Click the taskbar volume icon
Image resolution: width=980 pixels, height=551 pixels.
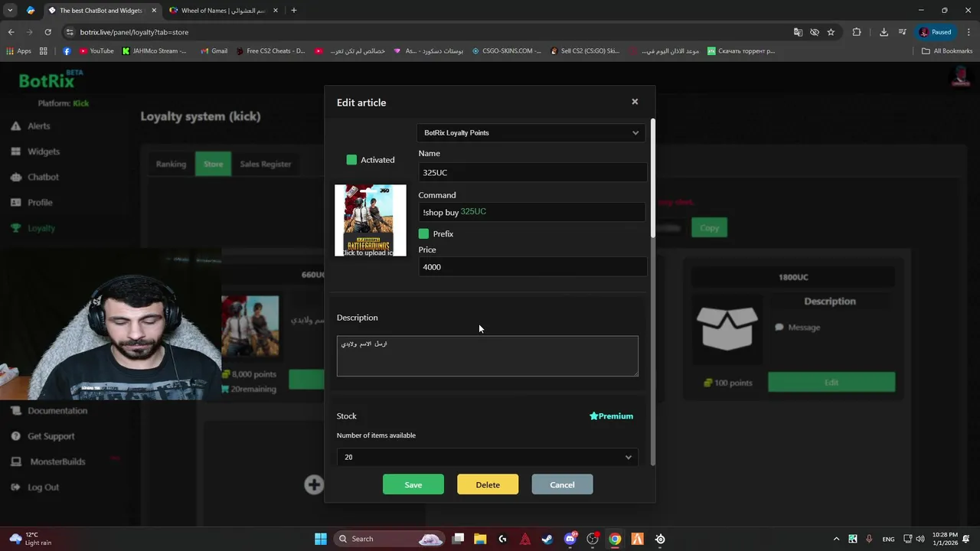(920, 539)
